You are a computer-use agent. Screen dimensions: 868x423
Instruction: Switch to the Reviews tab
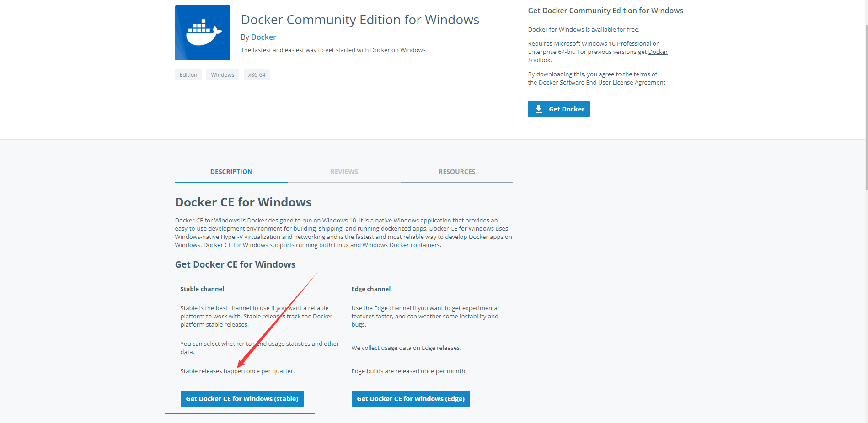(x=344, y=172)
